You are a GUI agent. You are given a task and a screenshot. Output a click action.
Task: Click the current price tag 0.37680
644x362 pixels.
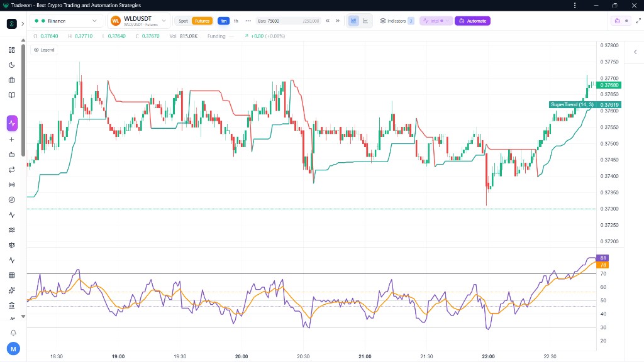coord(609,85)
